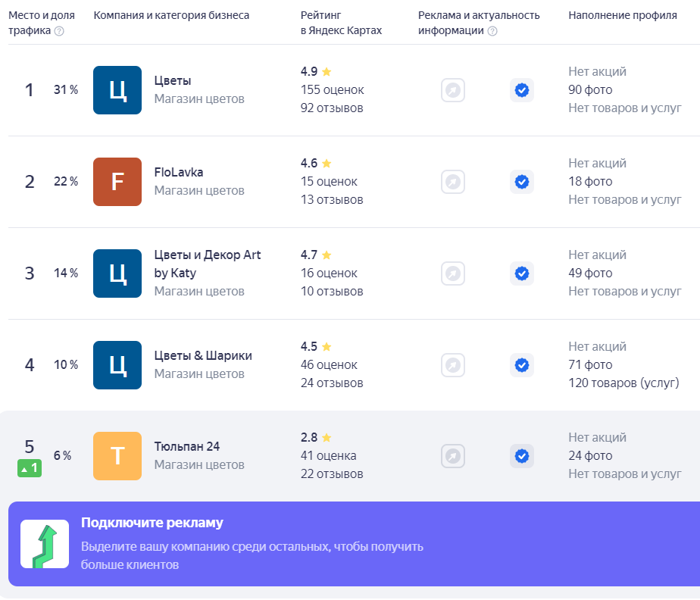Screen dimensions: 700x600
Task: Click the blue Ц logo of Цветы
Action: tap(117, 90)
